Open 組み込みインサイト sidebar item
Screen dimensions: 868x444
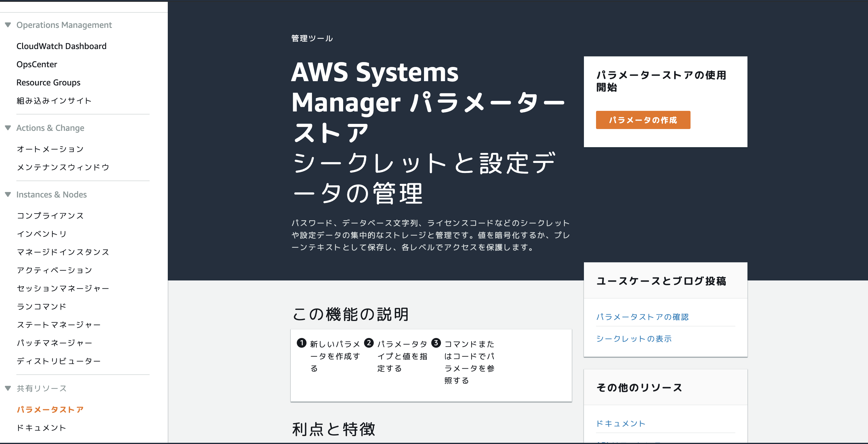[54, 101]
